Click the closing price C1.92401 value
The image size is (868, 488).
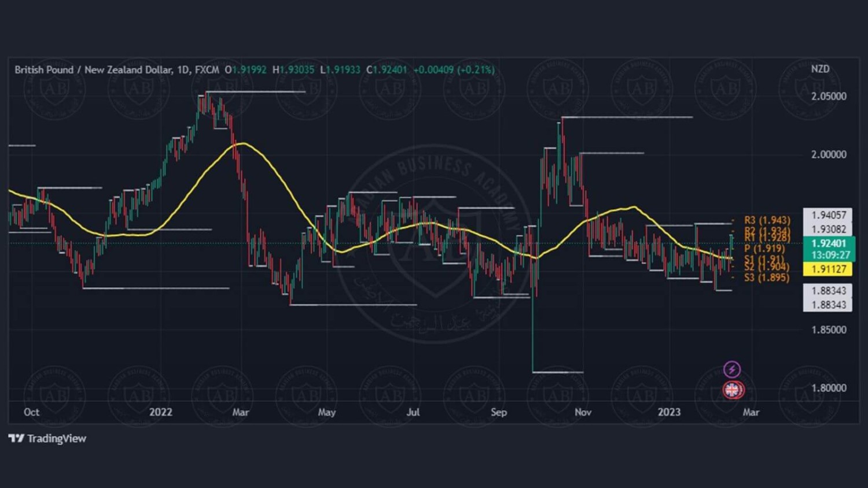387,69
